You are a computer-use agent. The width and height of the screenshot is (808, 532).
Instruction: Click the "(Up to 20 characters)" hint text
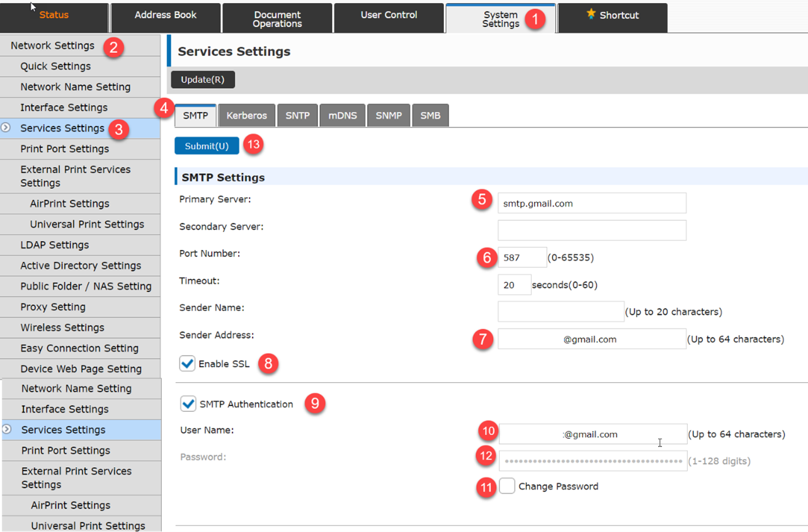point(673,312)
